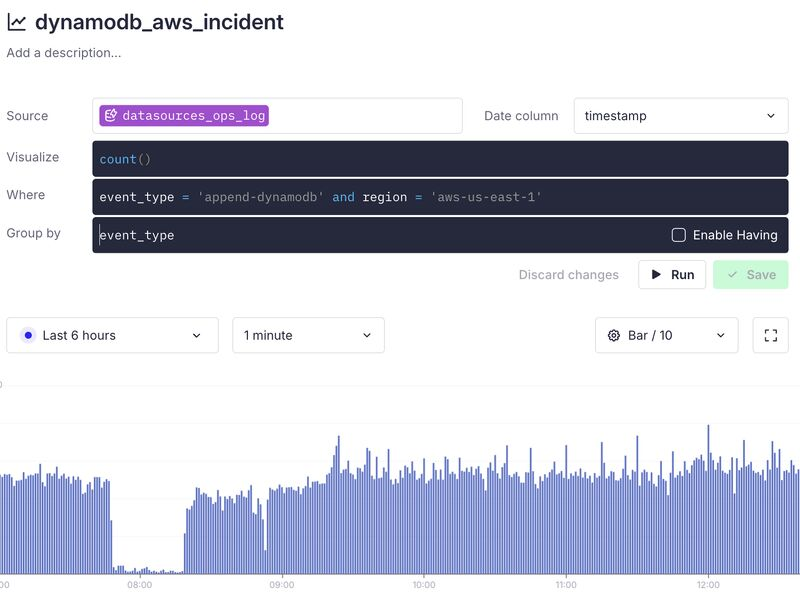Enable the Having checkbox
Viewport: 800px width, 594px height.
click(x=678, y=235)
